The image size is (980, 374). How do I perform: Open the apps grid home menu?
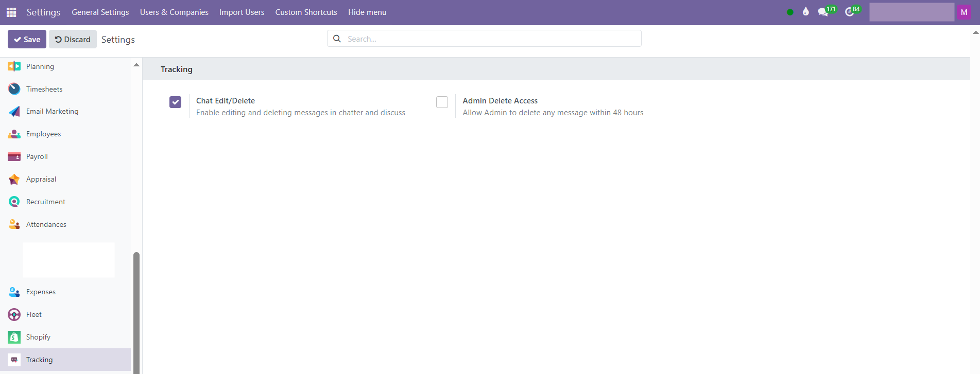(11, 12)
